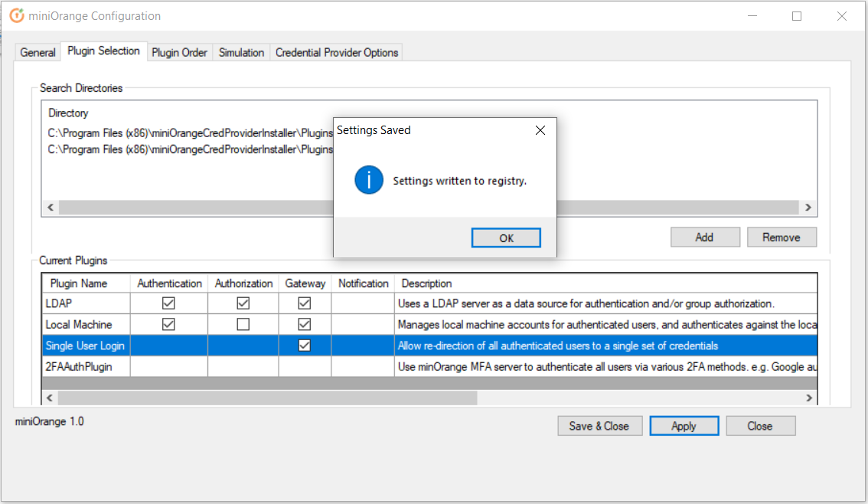Click the 2FAAuthPlugin description text
The width and height of the screenshot is (868, 504).
pos(607,367)
